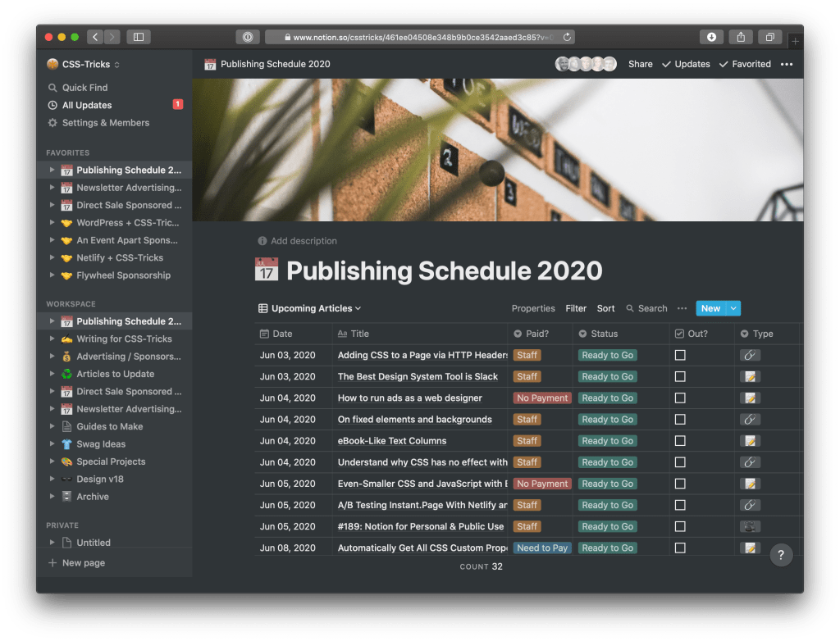Image resolution: width=840 pixels, height=641 pixels.
Task: Toggle the Safari sidebar icon
Action: (x=138, y=37)
